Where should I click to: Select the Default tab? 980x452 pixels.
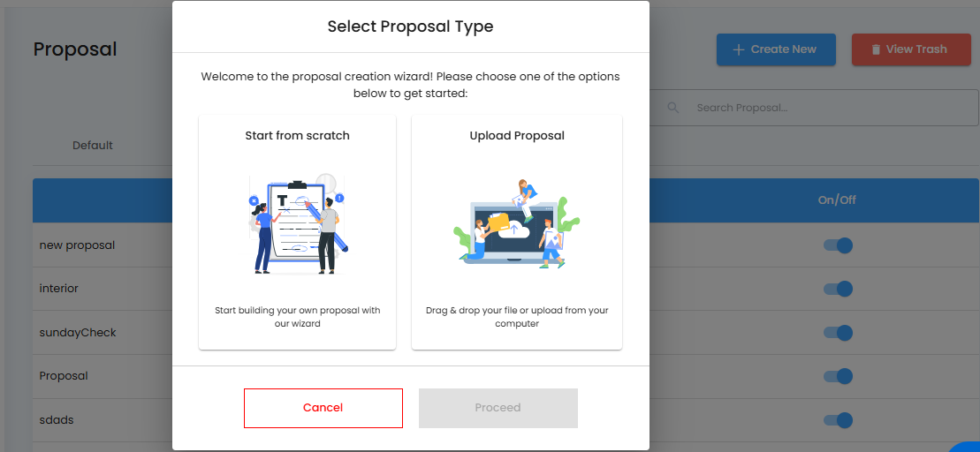tap(93, 145)
